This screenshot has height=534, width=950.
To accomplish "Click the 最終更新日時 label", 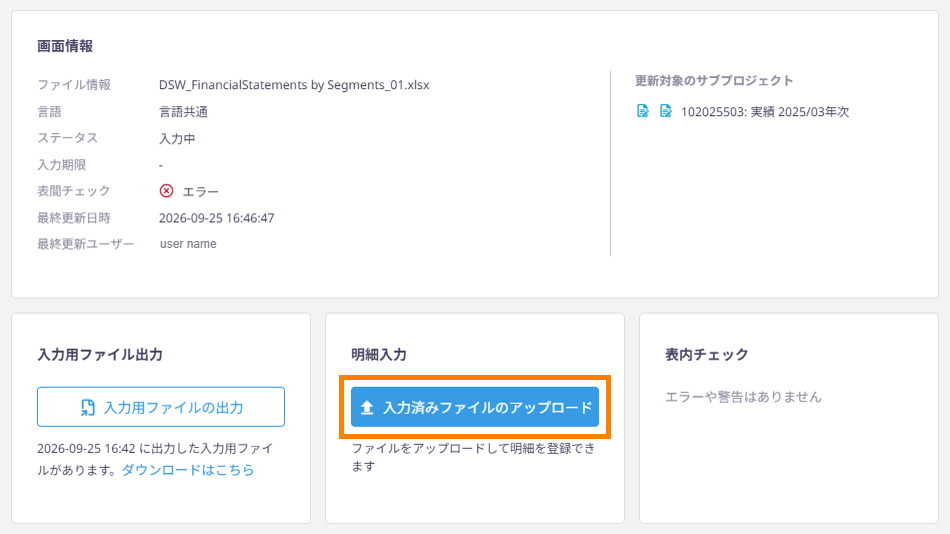I will [x=73, y=218].
